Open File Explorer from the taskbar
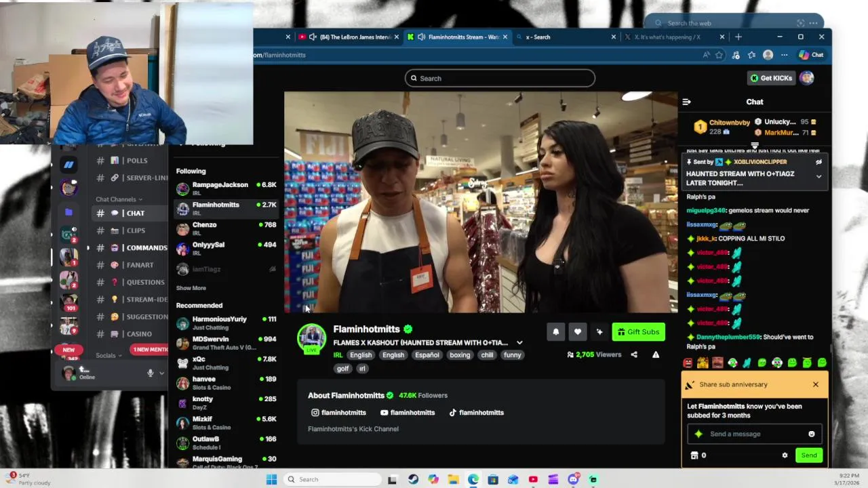 click(x=453, y=479)
